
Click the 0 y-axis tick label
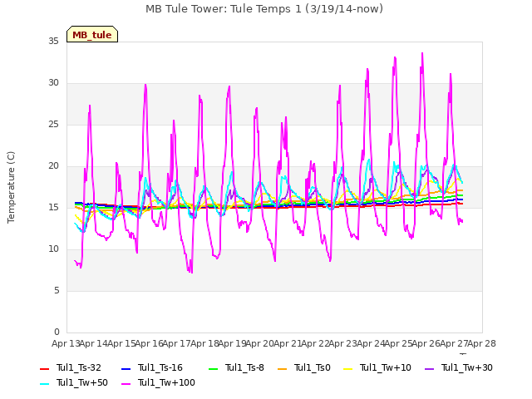coord(57,332)
